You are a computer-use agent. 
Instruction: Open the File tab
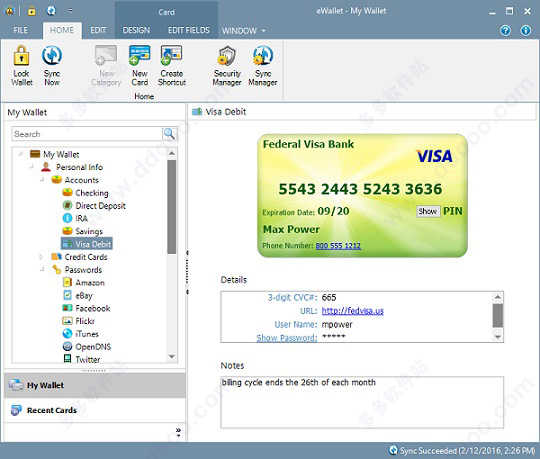[20, 30]
